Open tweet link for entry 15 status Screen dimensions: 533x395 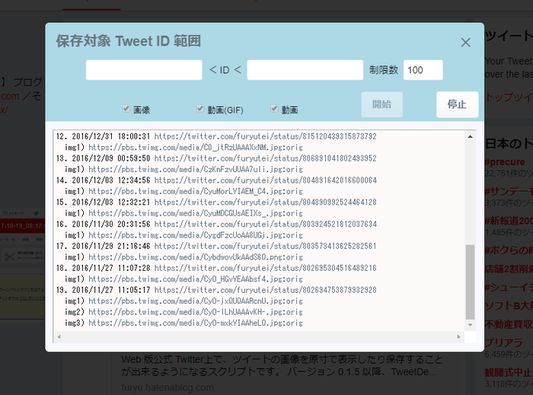click(265, 202)
